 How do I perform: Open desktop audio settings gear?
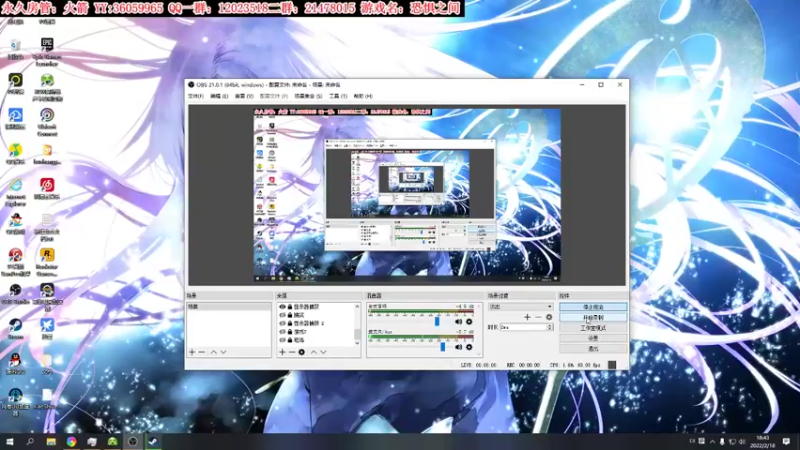click(469, 321)
